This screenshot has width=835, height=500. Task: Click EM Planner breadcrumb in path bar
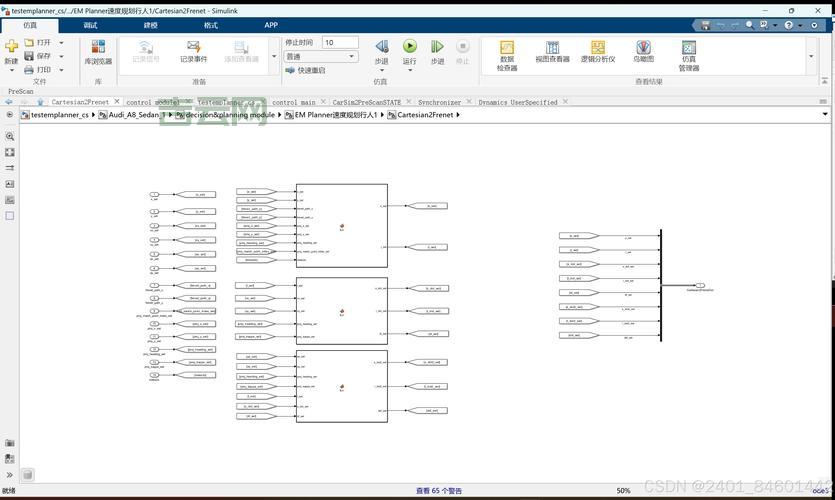click(x=336, y=115)
